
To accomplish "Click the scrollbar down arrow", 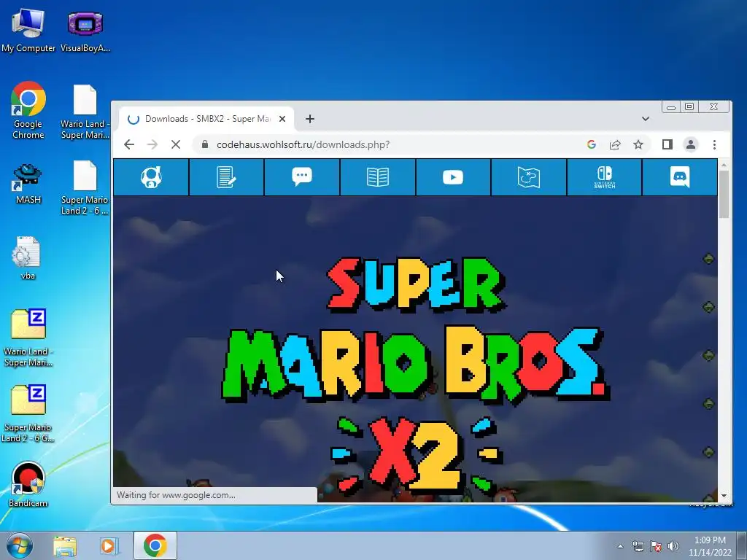I will pyautogui.click(x=724, y=496).
